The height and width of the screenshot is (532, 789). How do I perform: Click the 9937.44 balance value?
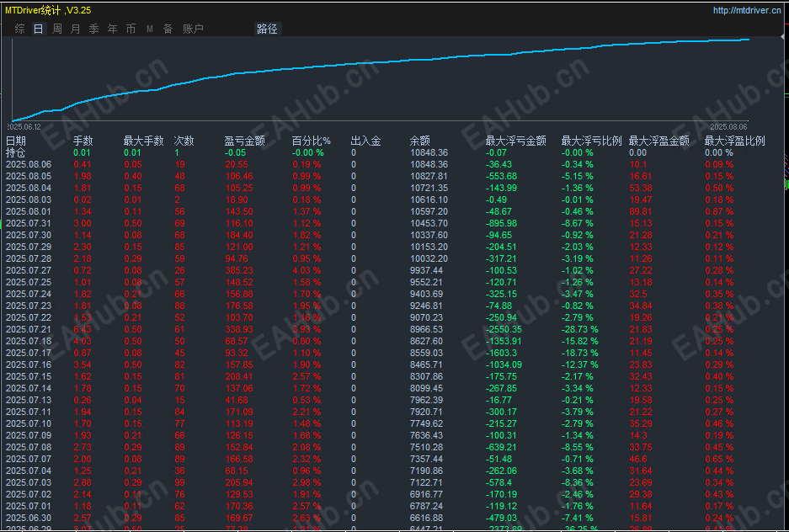427,270
